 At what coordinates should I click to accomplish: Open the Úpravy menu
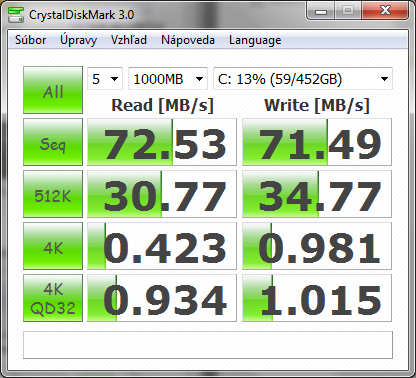78,40
